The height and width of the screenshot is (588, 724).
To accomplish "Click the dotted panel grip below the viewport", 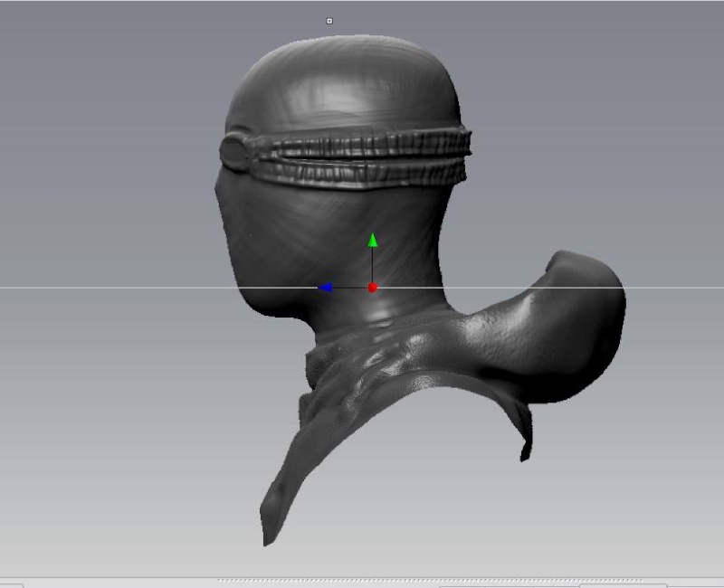I will pyautogui.click(x=431, y=581).
